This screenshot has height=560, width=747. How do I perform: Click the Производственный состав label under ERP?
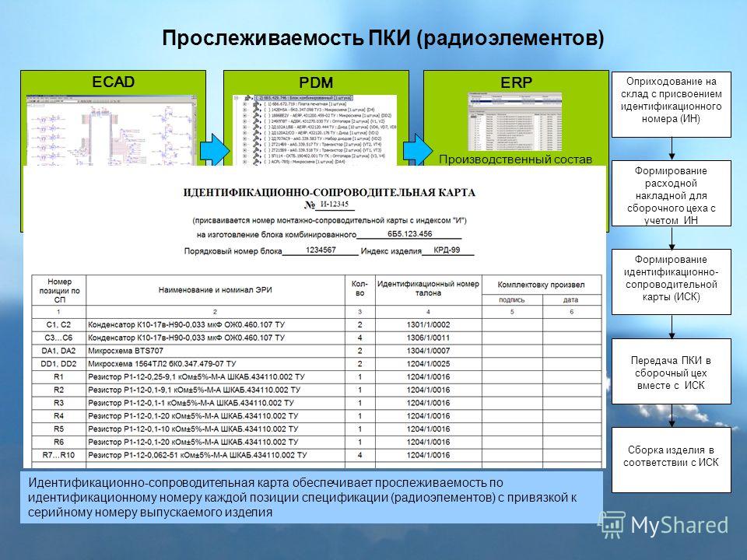click(515, 159)
